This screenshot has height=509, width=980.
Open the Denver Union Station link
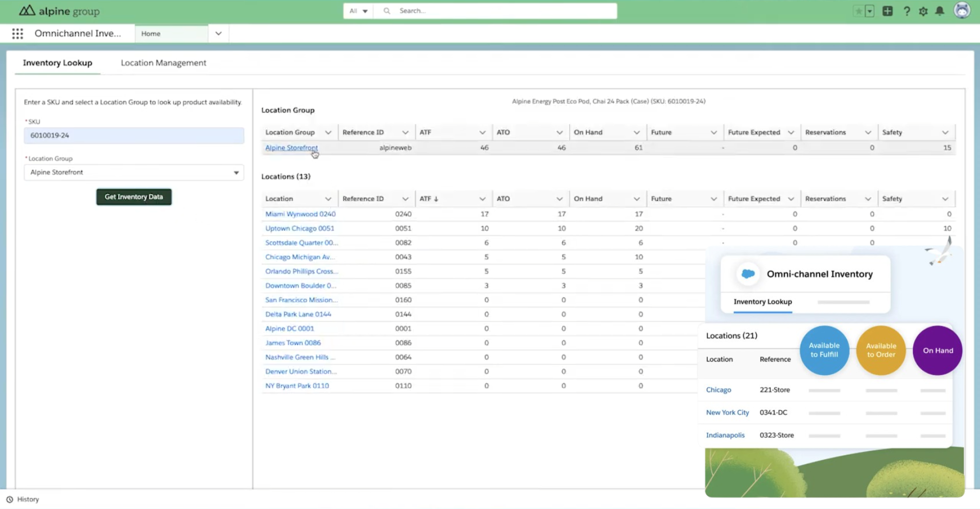[301, 372]
